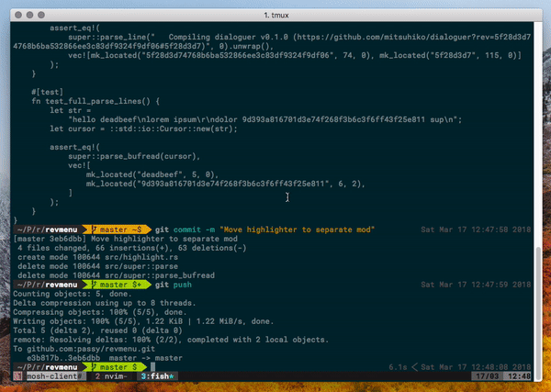This screenshot has height=392, width=551.
Task: Switch to the tmux window '3:fish'
Action: (x=157, y=376)
